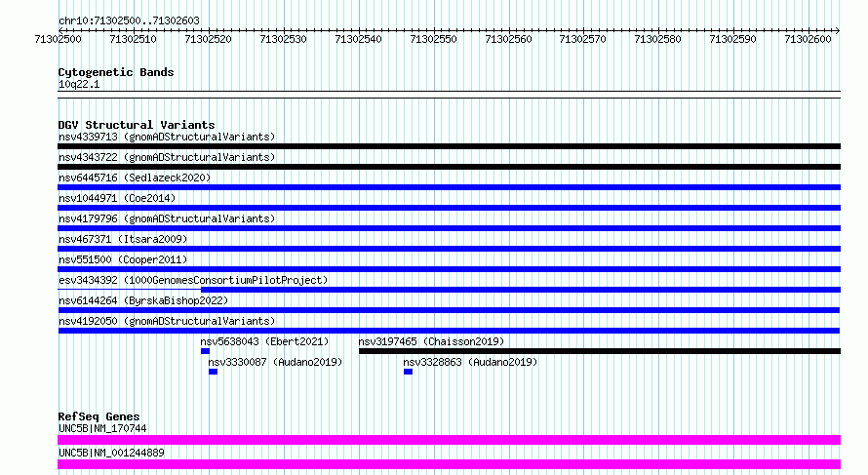Click the blue bar under nsv551500
Viewport: 868px width, 475px height.
click(449, 269)
